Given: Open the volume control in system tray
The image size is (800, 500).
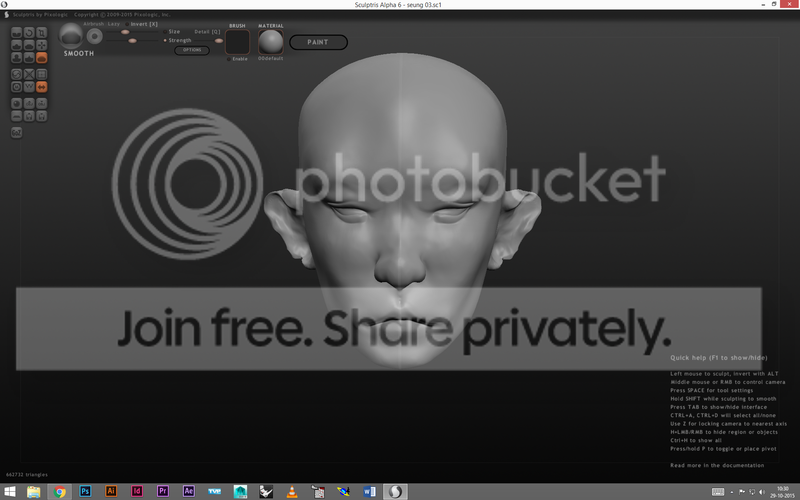Looking at the screenshot, I should [x=762, y=492].
